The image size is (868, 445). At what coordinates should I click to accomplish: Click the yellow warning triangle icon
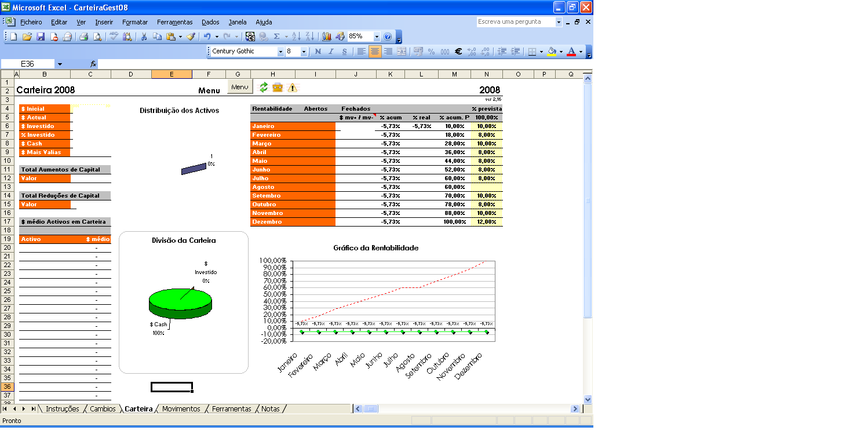pos(293,87)
